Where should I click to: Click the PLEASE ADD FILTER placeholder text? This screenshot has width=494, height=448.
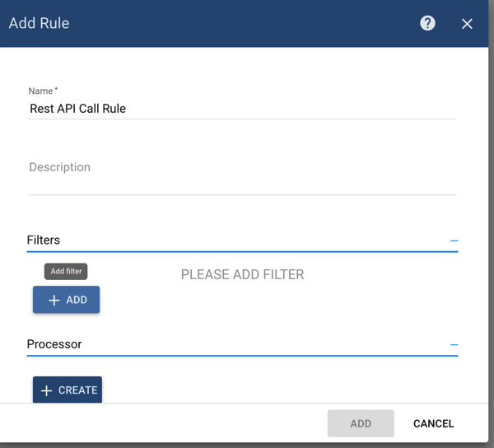point(242,274)
